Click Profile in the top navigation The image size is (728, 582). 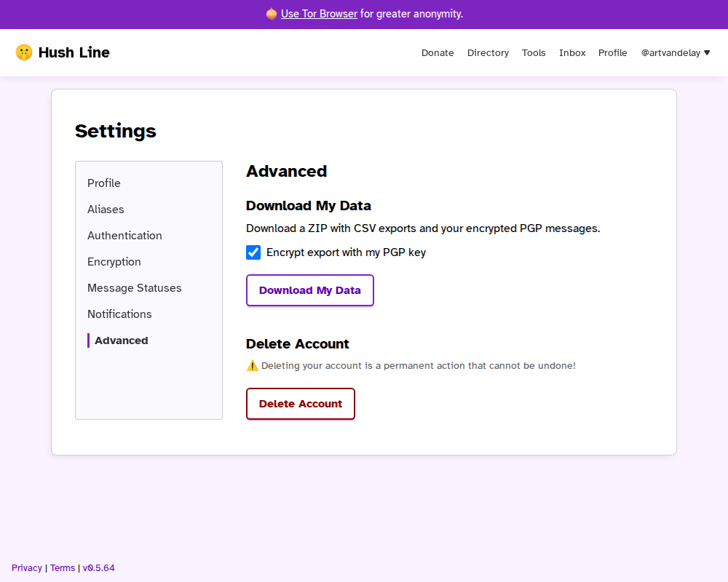pyautogui.click(x=612, y=52)
